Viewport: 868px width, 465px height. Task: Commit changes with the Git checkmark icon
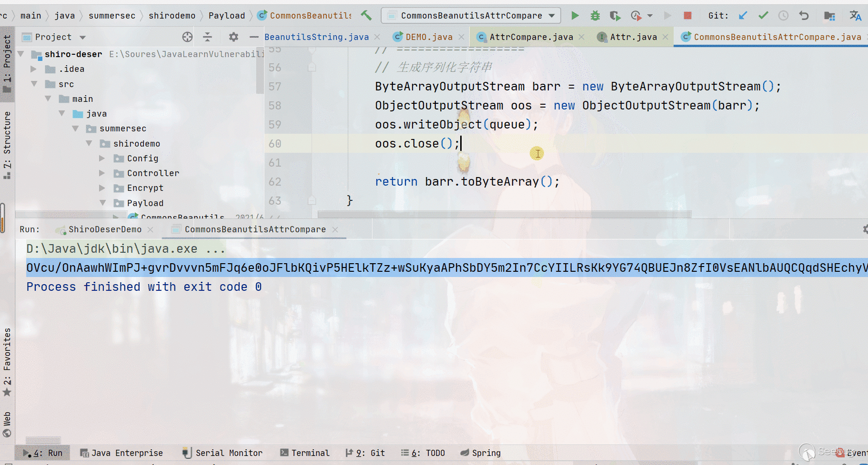pos(763,16)
